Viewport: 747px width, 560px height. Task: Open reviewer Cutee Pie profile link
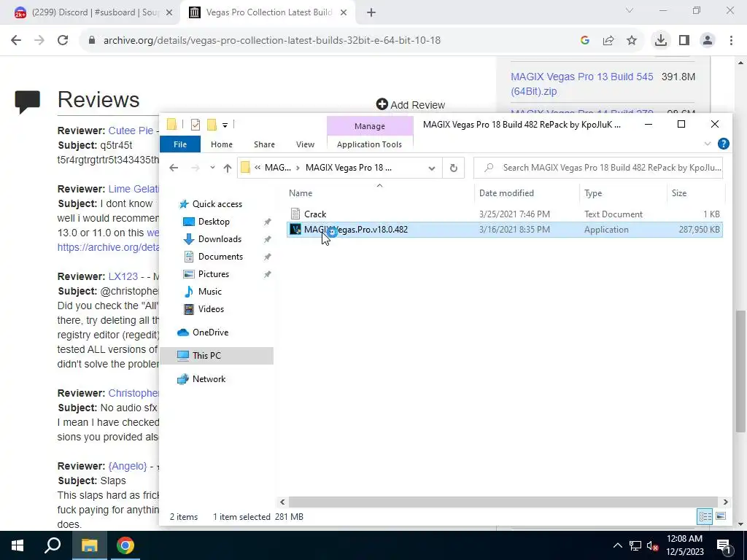tap(131, 131)
